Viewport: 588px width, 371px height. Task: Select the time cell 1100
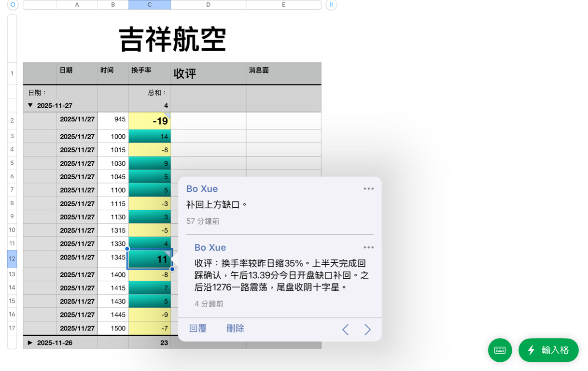point(113,190)
